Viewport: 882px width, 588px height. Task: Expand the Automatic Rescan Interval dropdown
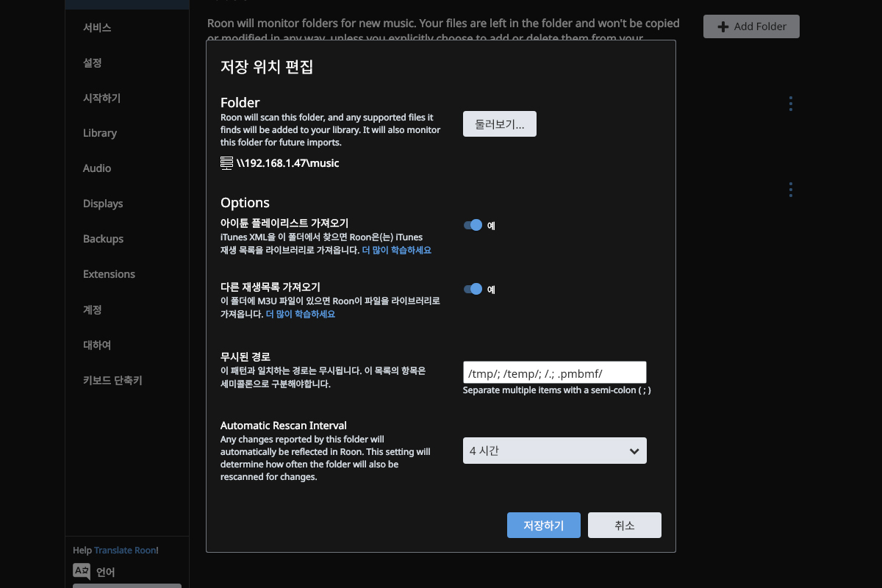click(x=554, y=451)
